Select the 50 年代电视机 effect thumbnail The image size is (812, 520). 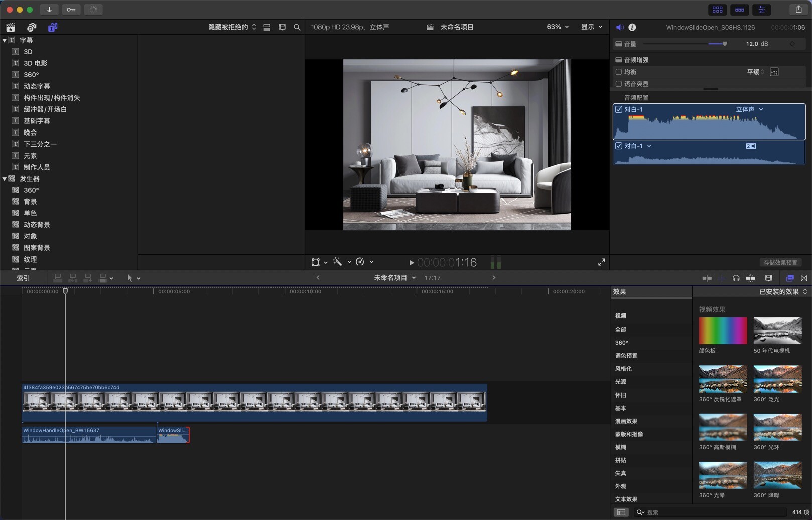pyautogui.click(x=777, y=331)
